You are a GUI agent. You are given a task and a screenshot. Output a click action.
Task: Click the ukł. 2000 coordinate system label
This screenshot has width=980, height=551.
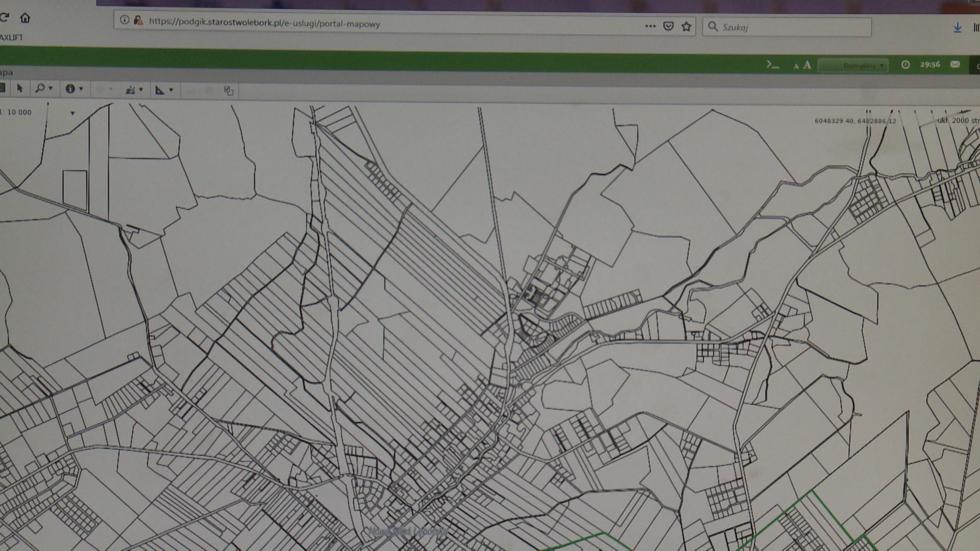(958, 120)
